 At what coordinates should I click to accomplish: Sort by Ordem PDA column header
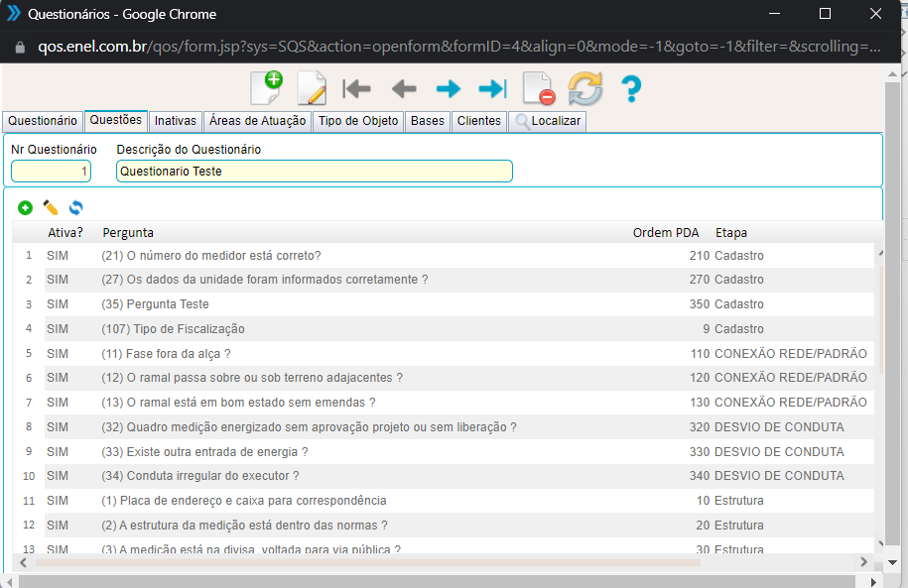tap(665, 233)
